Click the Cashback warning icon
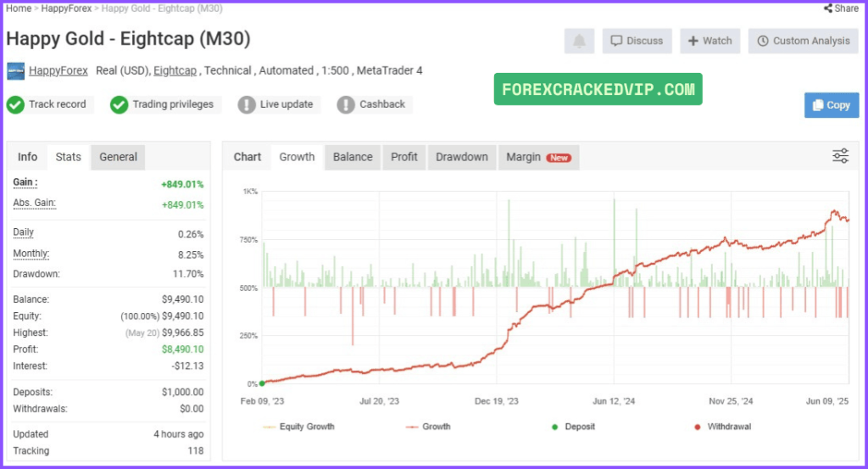 pyautogui.click(x=346, y=104)
